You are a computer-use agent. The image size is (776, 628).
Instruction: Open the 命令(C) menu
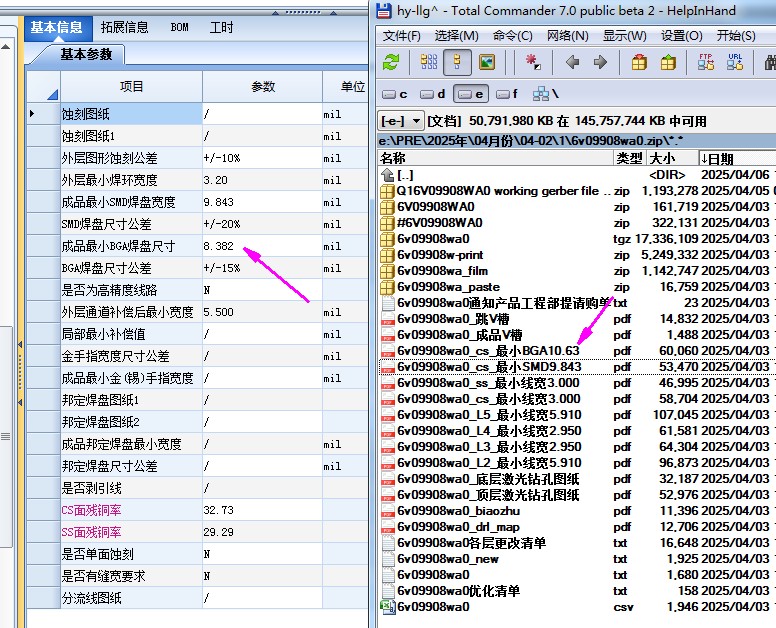click(x=513, y=36)
